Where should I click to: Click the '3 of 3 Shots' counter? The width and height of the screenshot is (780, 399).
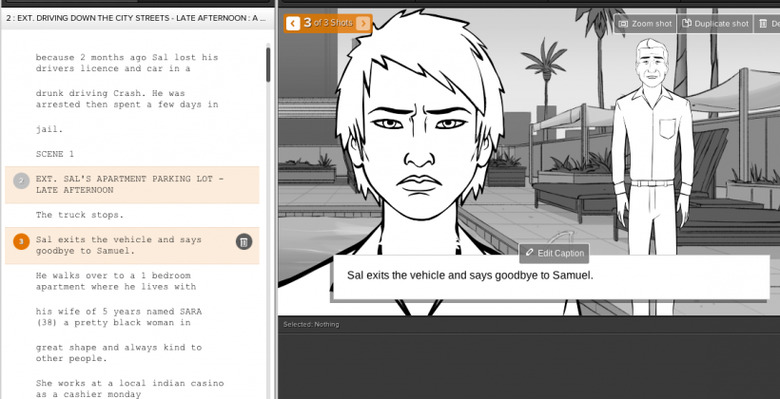pyautogui.click(x=328, y=23)
